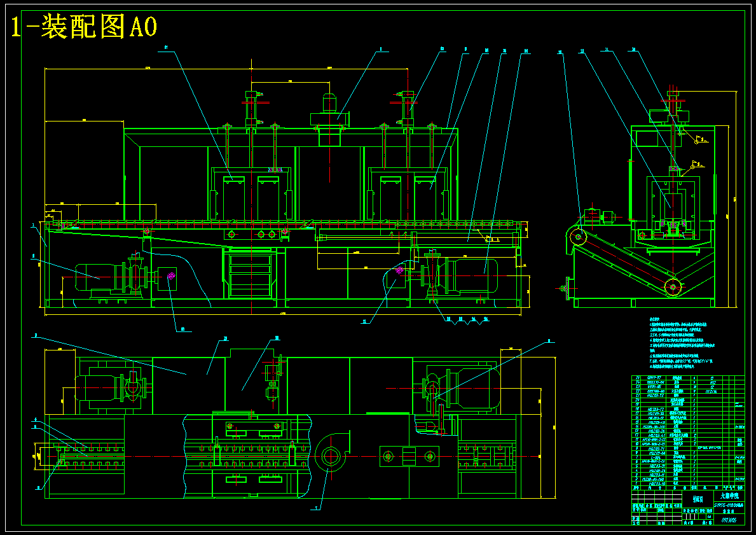The image size is (756, 535).
Task: Click the "装配图" cell in title block
Action: point(697,499)
